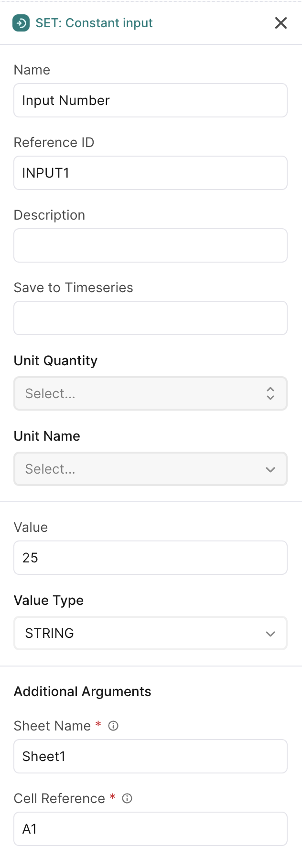Click the Reference ID field INPUT1
302x868 pixels.
pyautogui.click(x=151, y=173)
